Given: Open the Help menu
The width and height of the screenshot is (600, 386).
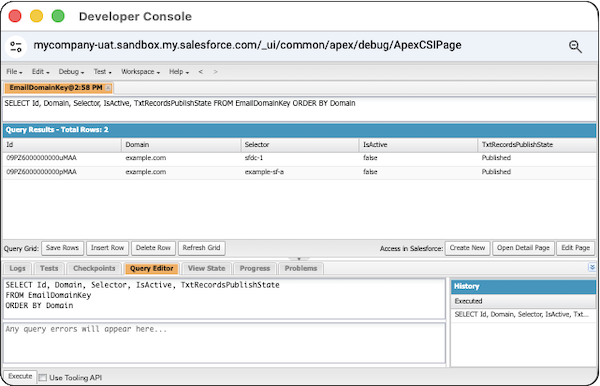Looking at the screenshot, I should tap(179, 72).
